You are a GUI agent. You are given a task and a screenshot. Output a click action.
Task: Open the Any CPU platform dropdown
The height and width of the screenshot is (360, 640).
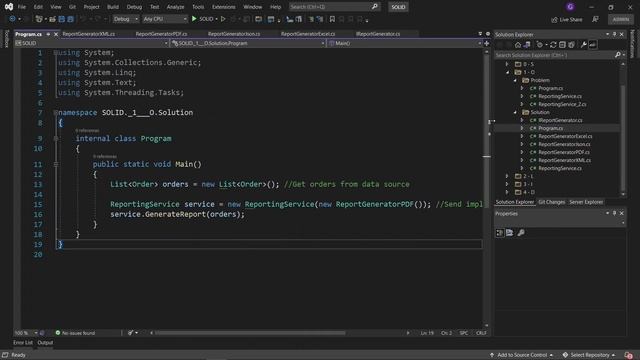[x=164, y=19]
